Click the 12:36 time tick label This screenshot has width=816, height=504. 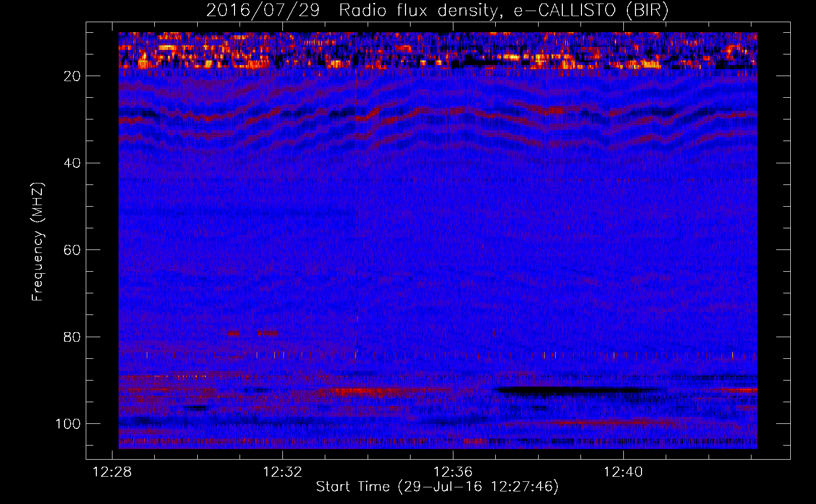[x=453, y=472]
